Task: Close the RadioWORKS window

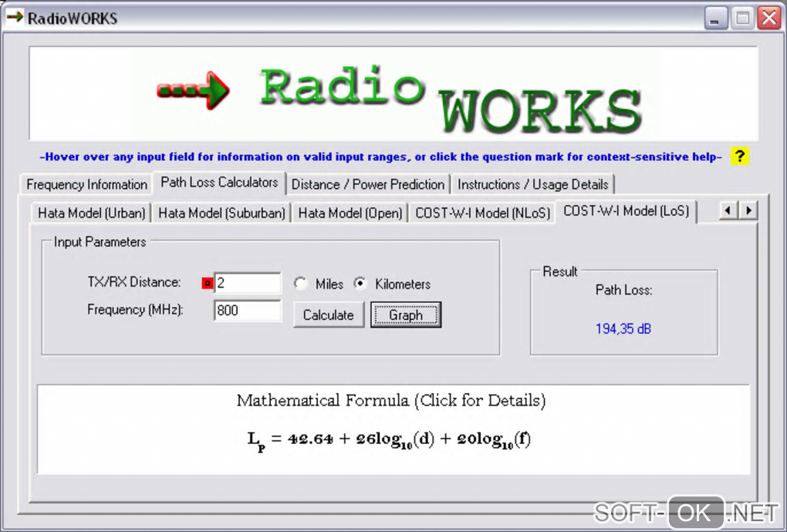Action: (x=769, y=19)
